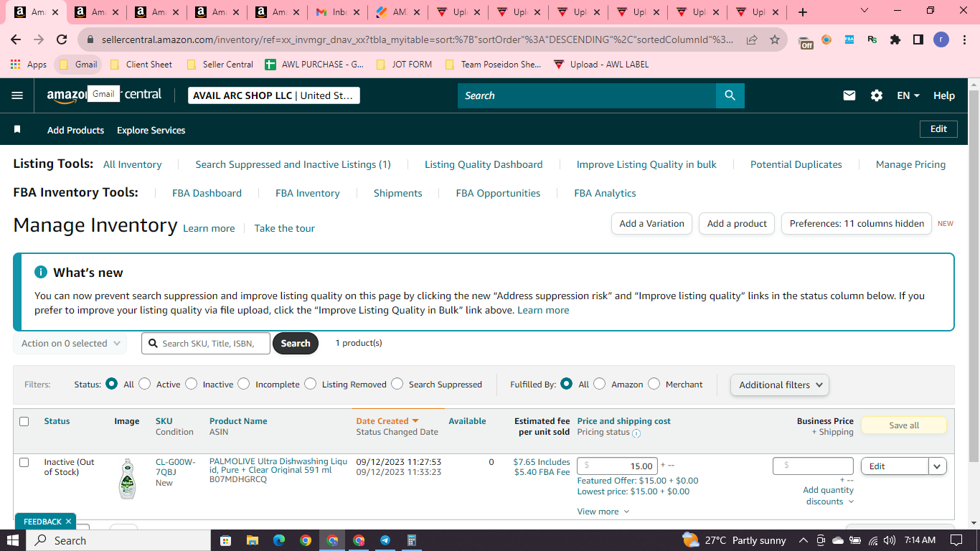Sort by the Date Created column
980x551 pixels.
[x=387, y=421]
